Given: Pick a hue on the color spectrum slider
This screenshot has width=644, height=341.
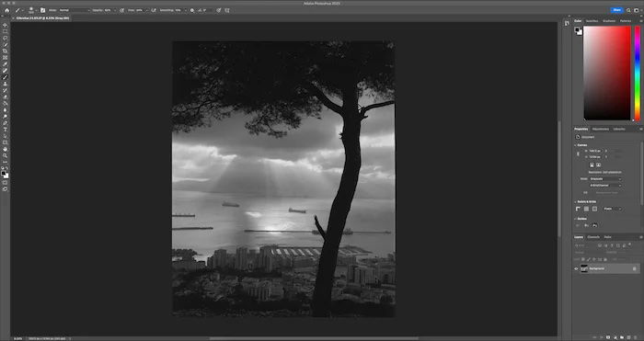Looking at the screenshot, I should tap(638, 74).
